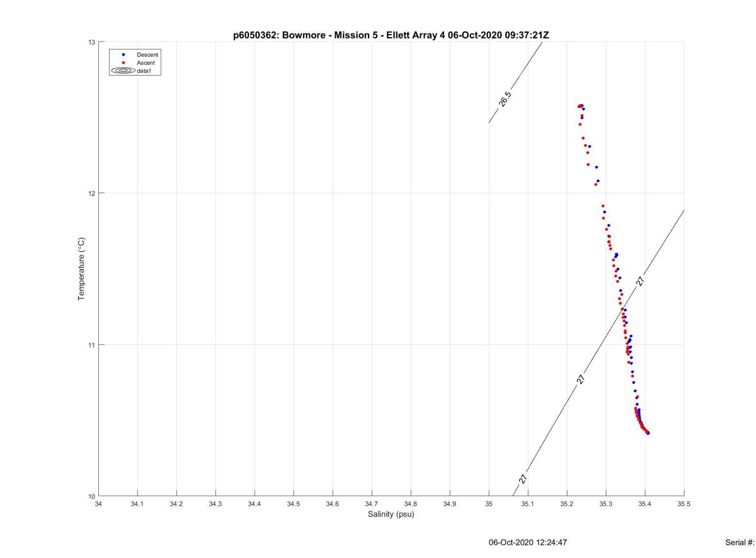
Task: Click x-axis tick label 34
Action: tap(98, 504)
